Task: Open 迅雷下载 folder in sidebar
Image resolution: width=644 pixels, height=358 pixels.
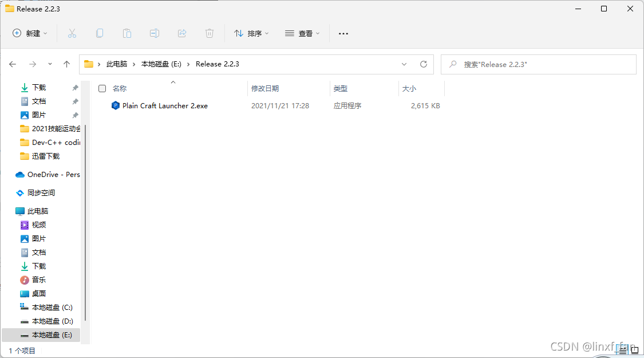Action: click(x=40, y=156)
